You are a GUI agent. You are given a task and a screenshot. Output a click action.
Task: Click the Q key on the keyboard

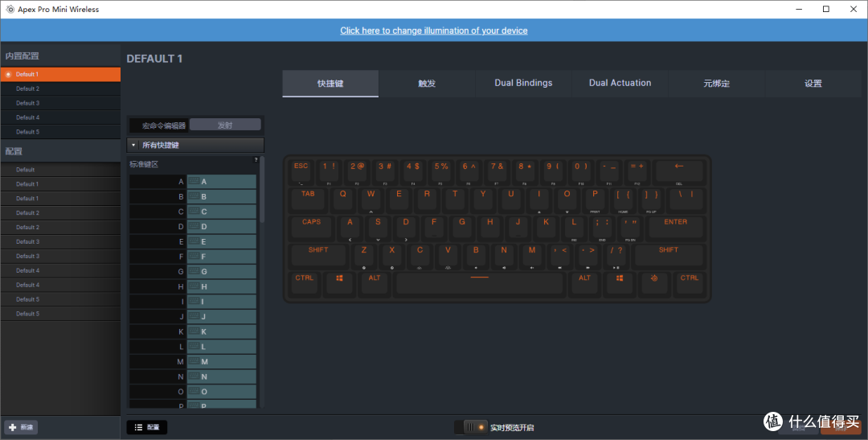coord(342,199)
